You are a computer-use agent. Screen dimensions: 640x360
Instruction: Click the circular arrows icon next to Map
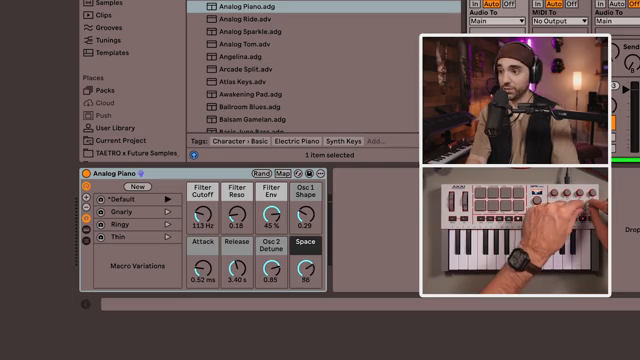coord(298,173)
